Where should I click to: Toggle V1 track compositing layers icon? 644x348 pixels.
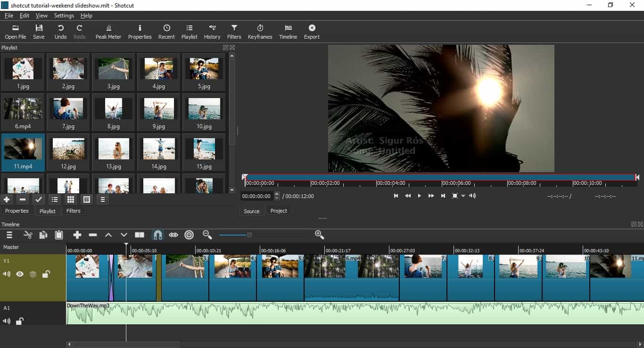33,274
